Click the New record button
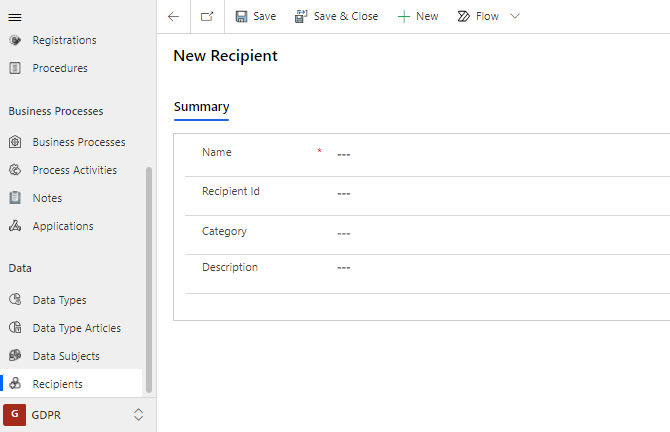Viewport: 670px width, 432px height. 417,17
